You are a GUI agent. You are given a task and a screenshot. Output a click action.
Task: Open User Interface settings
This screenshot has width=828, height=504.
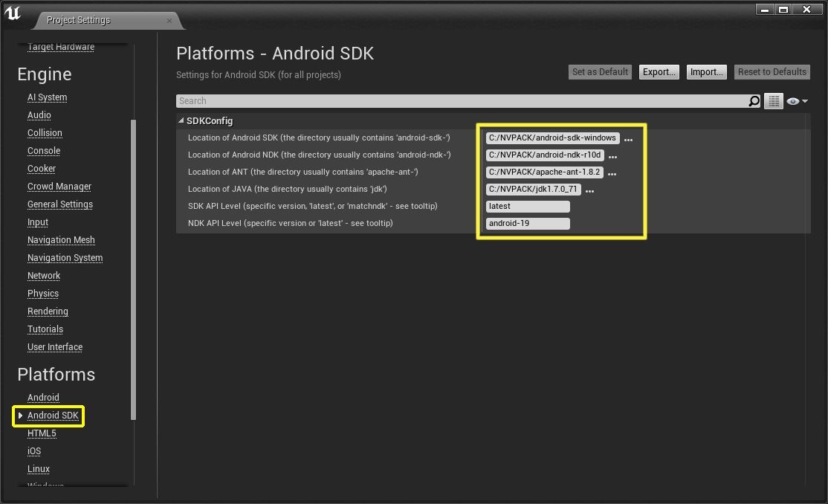click(55, 347)
